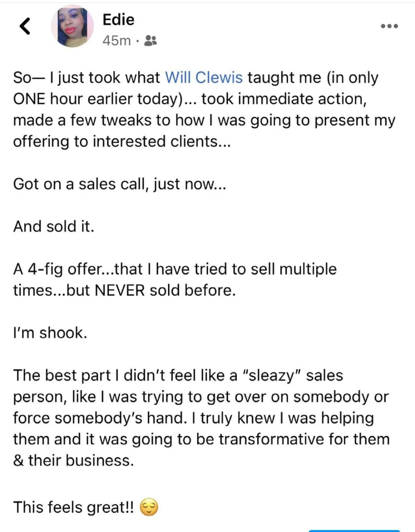Tap the relieved face emoji
The image size is (415, 532).
[149, 507]
